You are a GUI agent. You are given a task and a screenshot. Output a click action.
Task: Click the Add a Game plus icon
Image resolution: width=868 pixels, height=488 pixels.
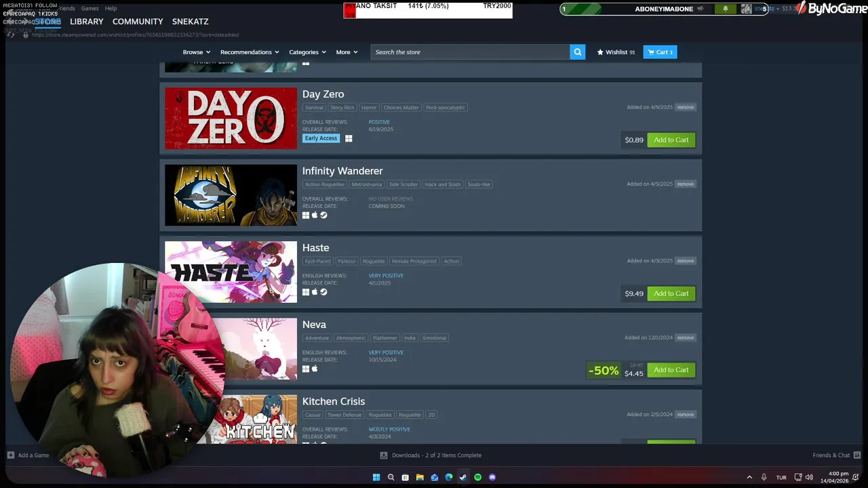(10, 455)
